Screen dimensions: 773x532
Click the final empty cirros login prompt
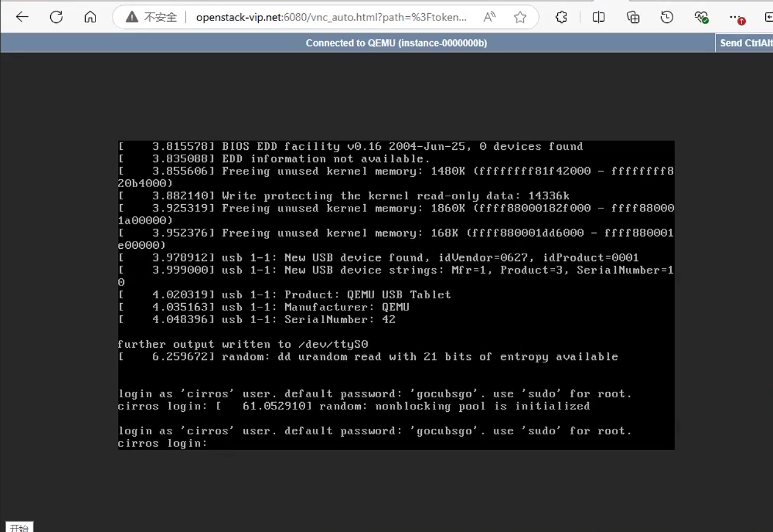coord(163,443)
